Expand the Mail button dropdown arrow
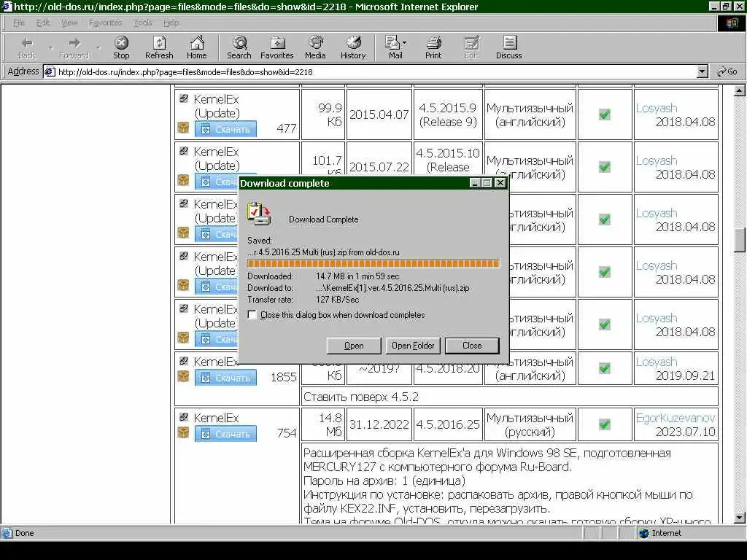This screenshot has height=560, width=747. pos(404,43)
